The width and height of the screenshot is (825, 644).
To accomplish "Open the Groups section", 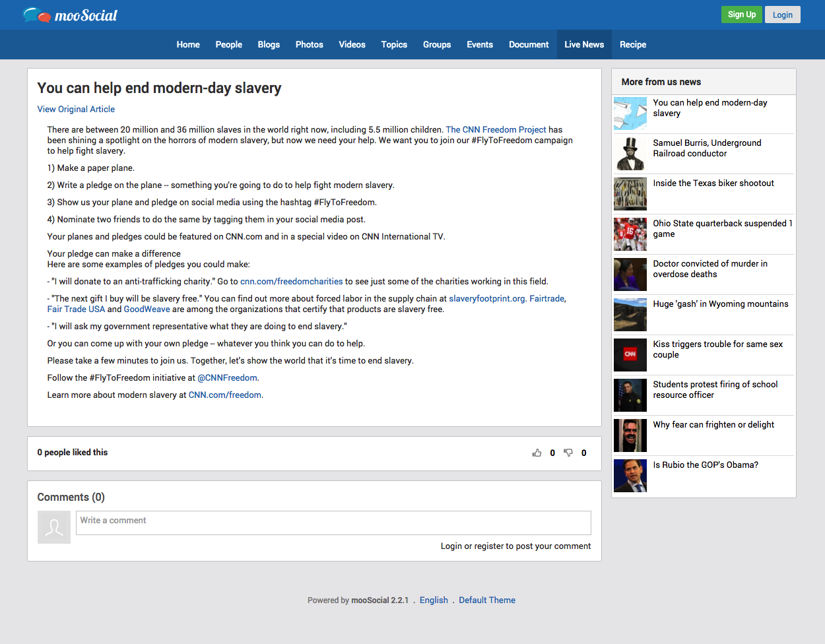I will (x=437, y=44).
